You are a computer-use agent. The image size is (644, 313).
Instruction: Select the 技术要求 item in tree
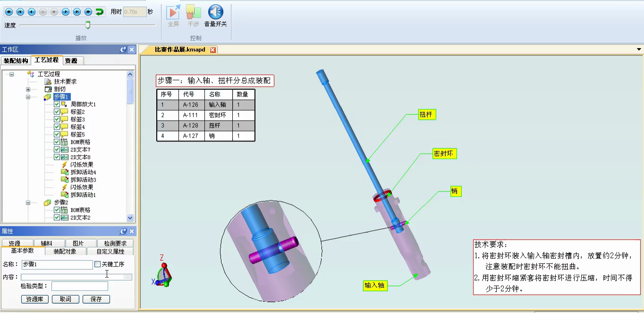pyautogui.click(x=65, y=81)
